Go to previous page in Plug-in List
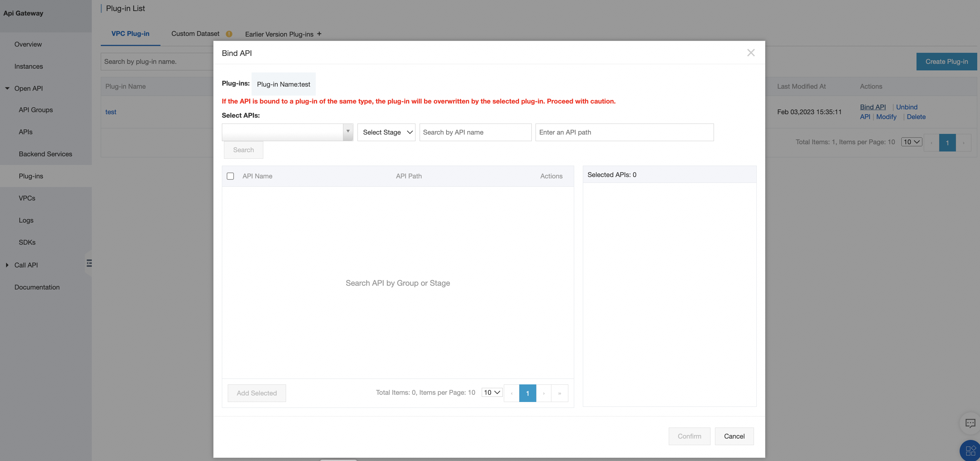The image size is (980, 461). coord(931,143)
